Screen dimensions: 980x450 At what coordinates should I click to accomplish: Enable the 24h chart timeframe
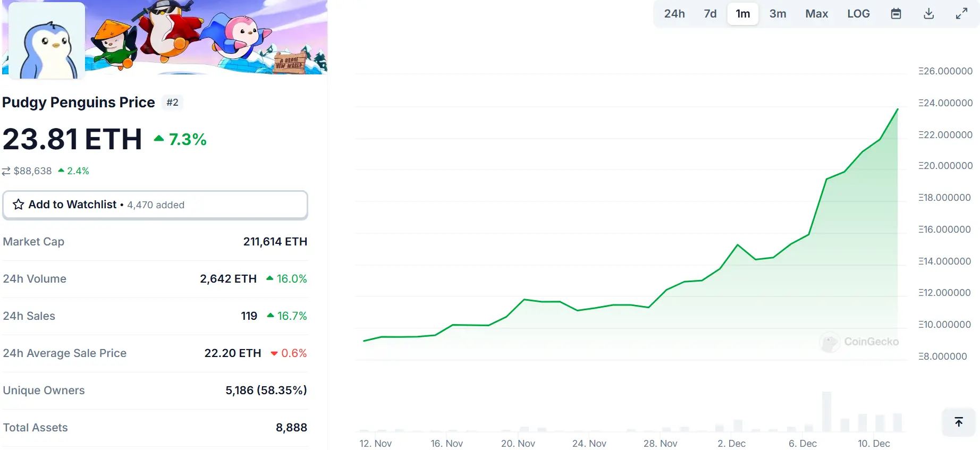click(x=674, y=14)
